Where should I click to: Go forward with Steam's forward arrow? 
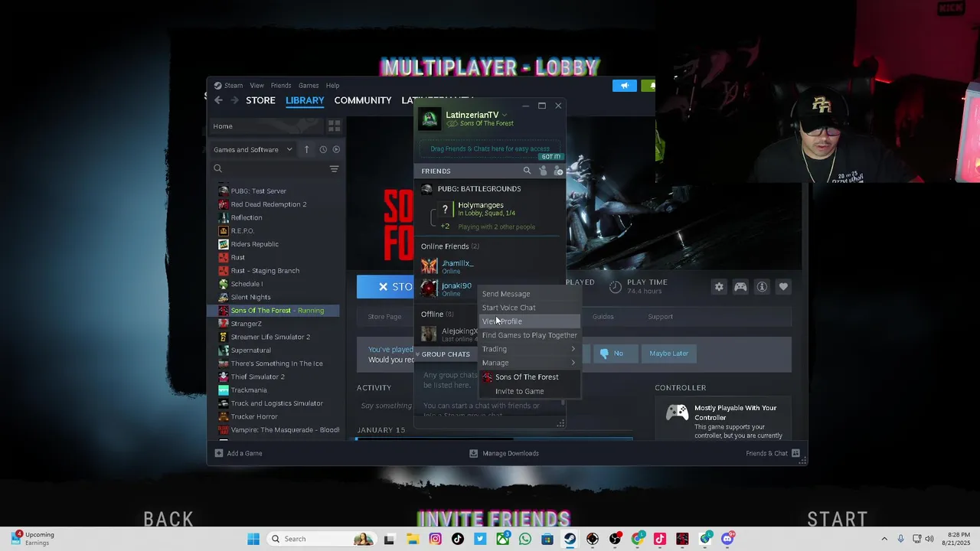pyautogui.click(x=234, y=100)
